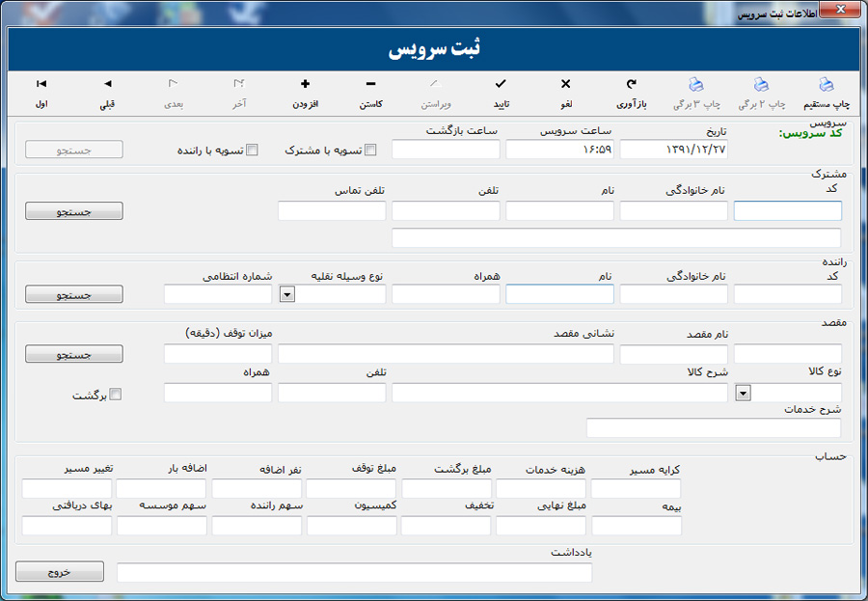Click the edit (ویرایش) pencil icon
Image resolution: width=868 pixels, height=601 pixels.
pyautogui.click(x=435, y=84)
